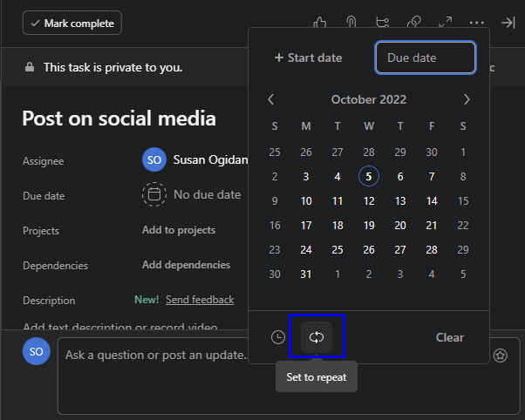Viewport: 525px width, 420px height.
Task: Click Mark complete button
Action: coord(72,23)
